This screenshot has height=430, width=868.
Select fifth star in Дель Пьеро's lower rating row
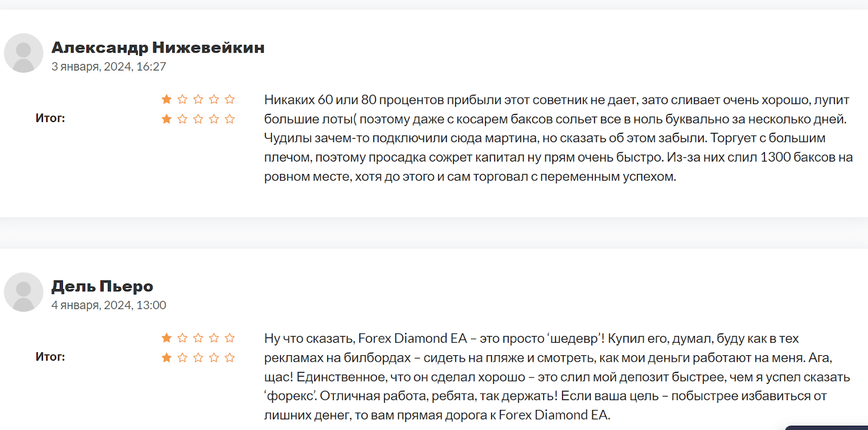click(x=230, y=357)
